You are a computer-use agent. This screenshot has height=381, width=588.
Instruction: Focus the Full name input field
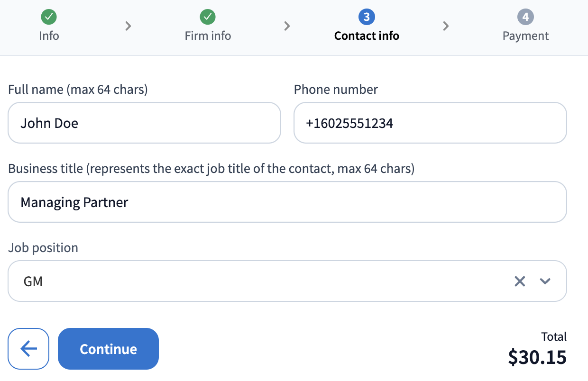[144, 123]
